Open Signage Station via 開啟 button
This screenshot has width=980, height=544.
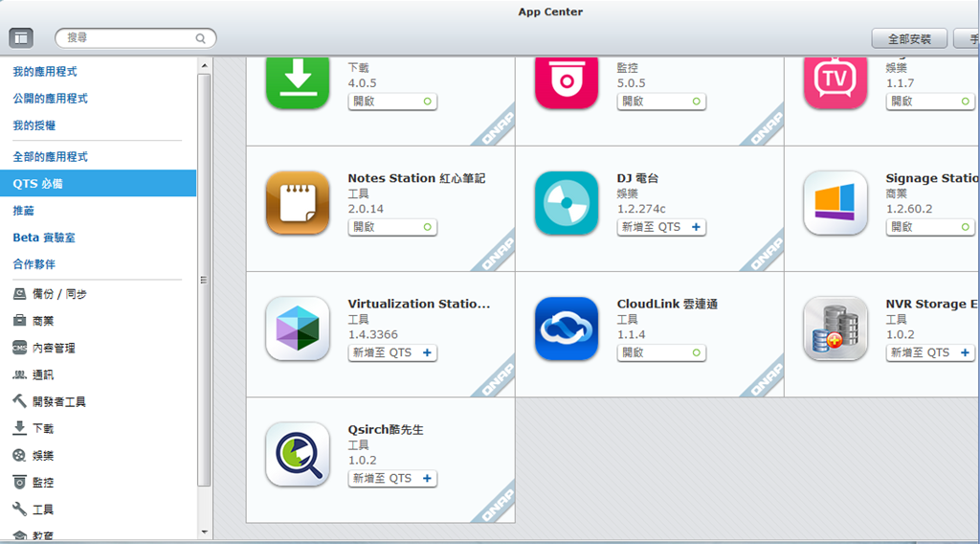[930, 227]
